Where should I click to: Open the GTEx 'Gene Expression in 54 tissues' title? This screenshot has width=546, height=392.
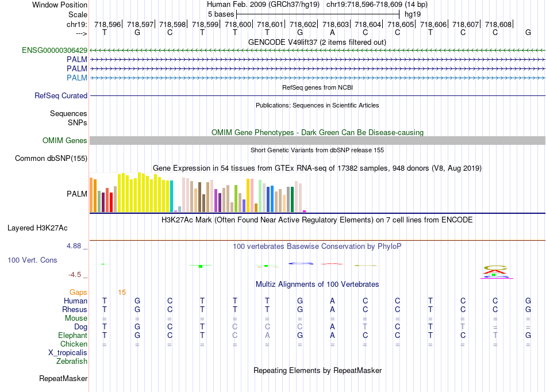click(317, 168)
